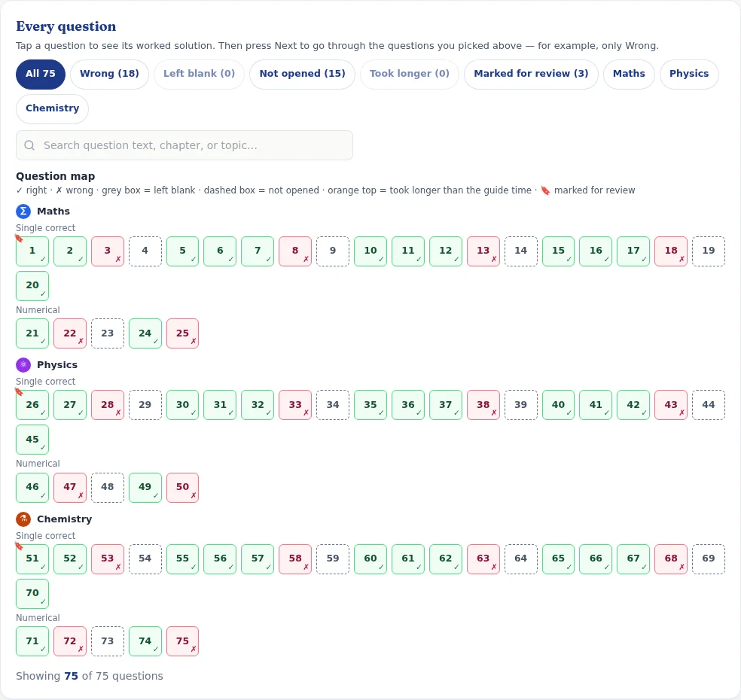Open wrong question 8
Image resolution: width=741 pixels, height=700 pixels.
(x=295, y=251)
